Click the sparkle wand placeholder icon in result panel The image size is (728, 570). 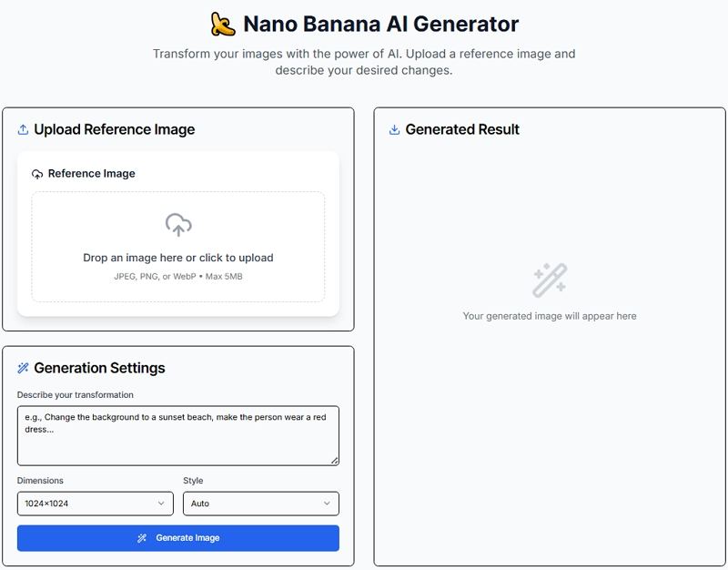click(x=550, y=278)
